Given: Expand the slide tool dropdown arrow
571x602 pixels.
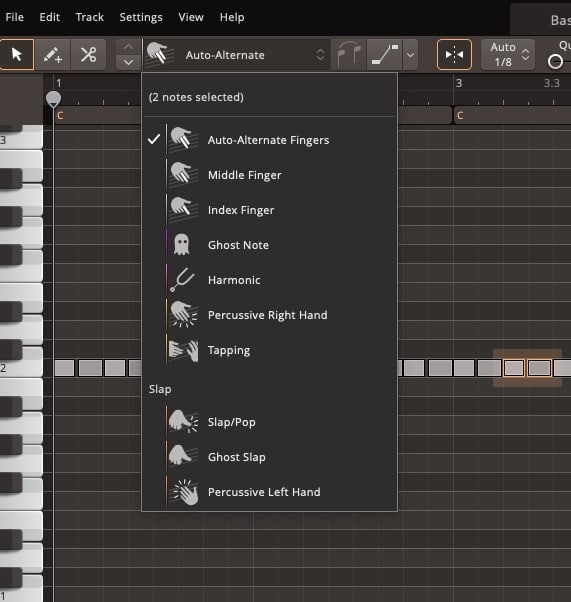Looking at the screenshot, I should [410, 55].
